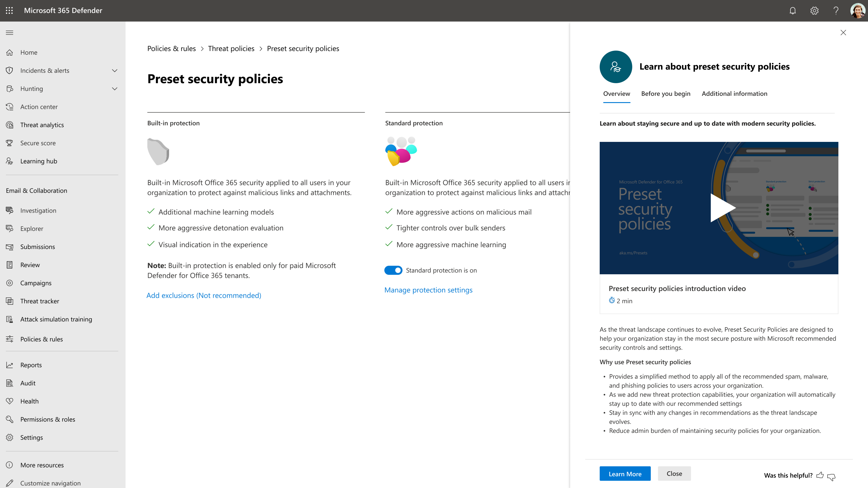This screenshot has width=868, height=488.
Task: Expand the Hunting section
Action: 115,89
